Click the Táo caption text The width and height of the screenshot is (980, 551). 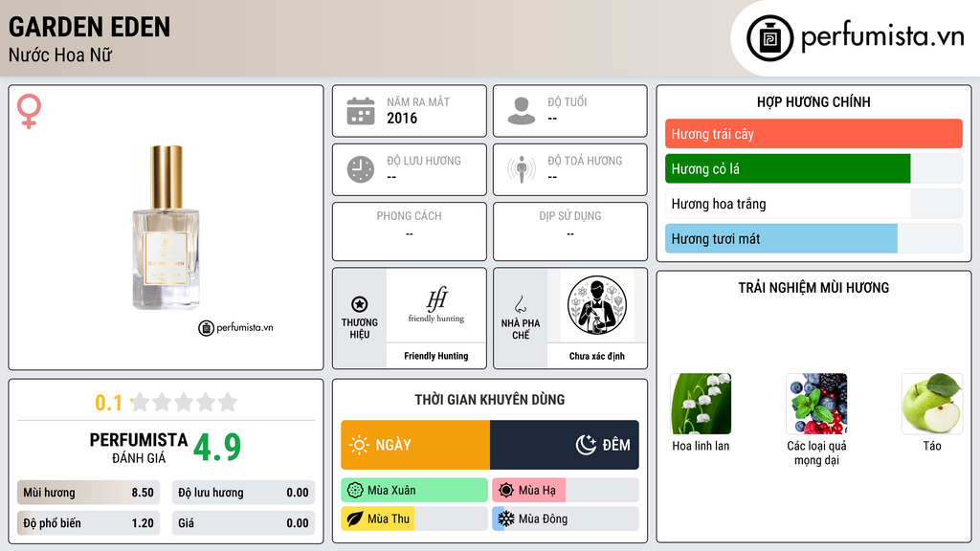point(932,446)
